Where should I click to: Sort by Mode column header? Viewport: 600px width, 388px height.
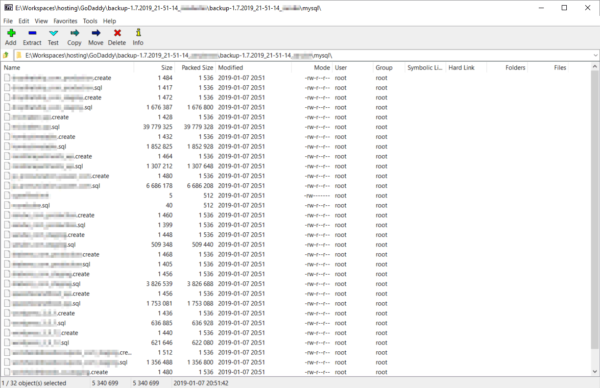point(312,68)
